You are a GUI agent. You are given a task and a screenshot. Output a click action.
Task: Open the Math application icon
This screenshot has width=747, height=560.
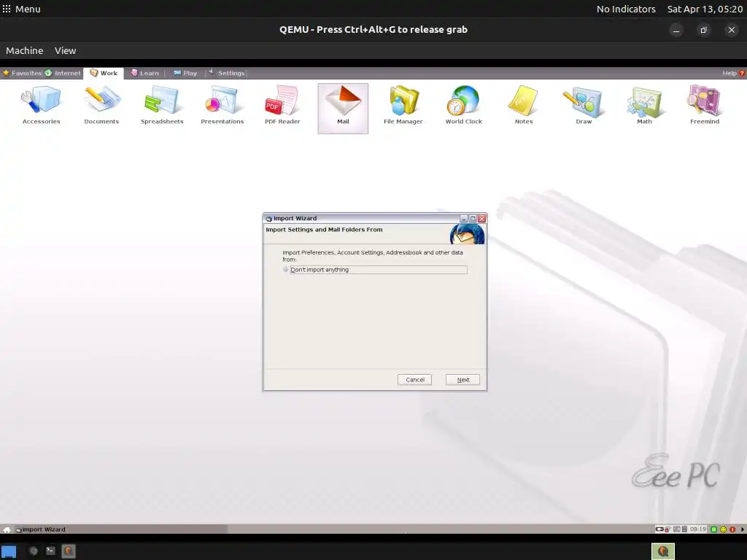point(644,106)
